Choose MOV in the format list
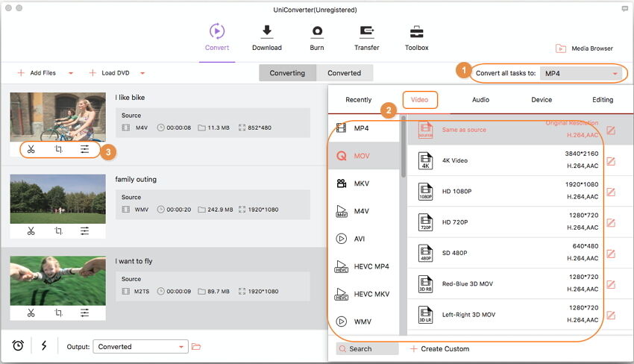The image size is (634, 364). pos(364,156)
